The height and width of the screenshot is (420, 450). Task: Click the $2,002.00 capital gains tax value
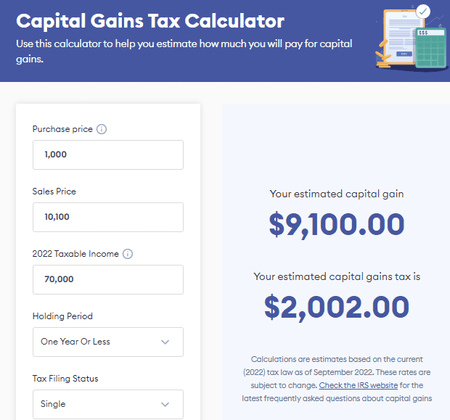337,307
